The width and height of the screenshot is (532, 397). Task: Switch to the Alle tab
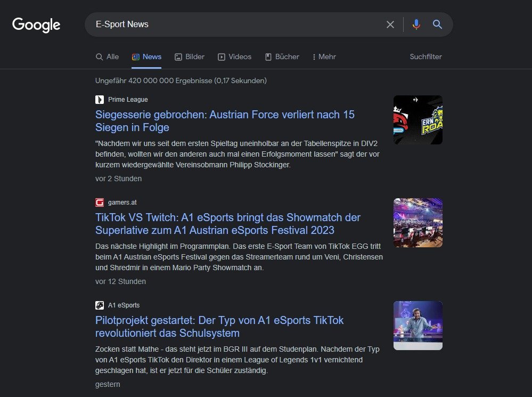click(x=107, y=56)
